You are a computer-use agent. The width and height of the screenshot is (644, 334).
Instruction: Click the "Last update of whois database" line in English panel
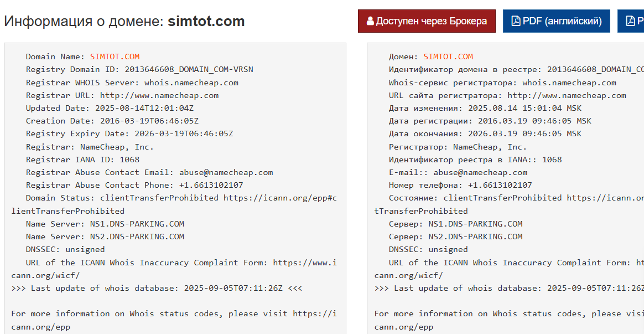pyautogui.click(x=157, y=288)
